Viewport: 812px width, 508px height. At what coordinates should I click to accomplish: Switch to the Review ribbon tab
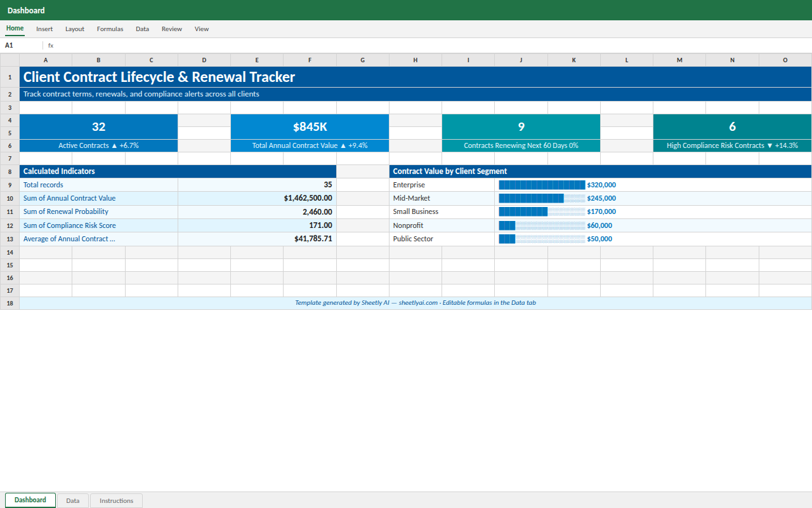171,29
